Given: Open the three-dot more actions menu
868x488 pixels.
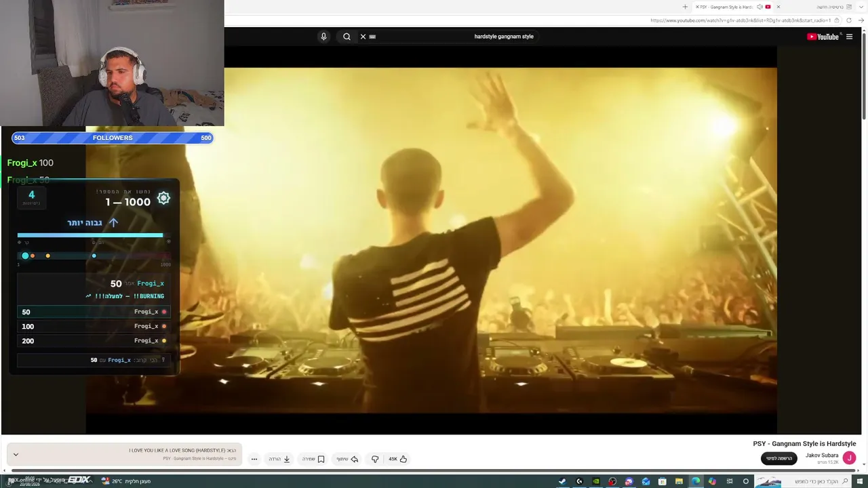Looking at the screenshot, I should click(x=254, y=459).
